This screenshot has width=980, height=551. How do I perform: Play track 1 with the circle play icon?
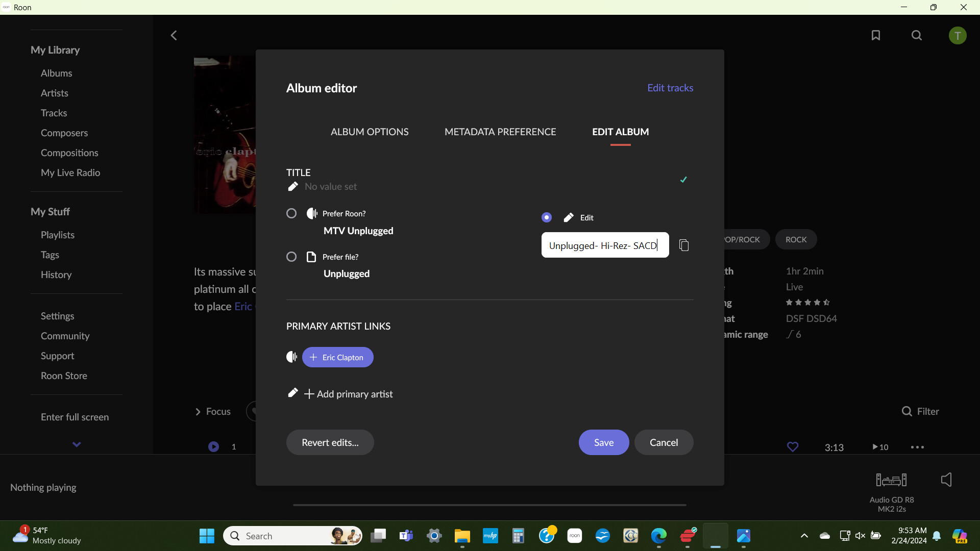click(x=213, y=447)
